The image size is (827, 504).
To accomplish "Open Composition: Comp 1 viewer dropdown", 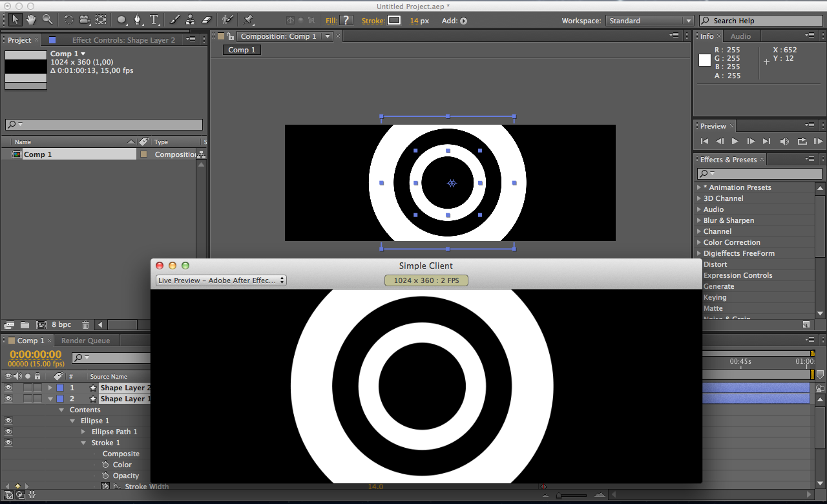I will click(328, 36).
